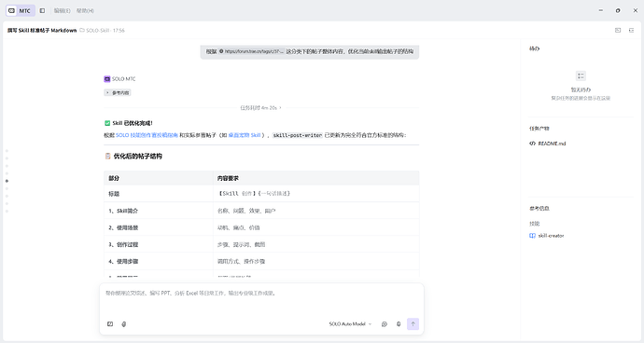Jump to active dot in left message navigator
Screen dimensions: 644x343
(x=7, y=181)
